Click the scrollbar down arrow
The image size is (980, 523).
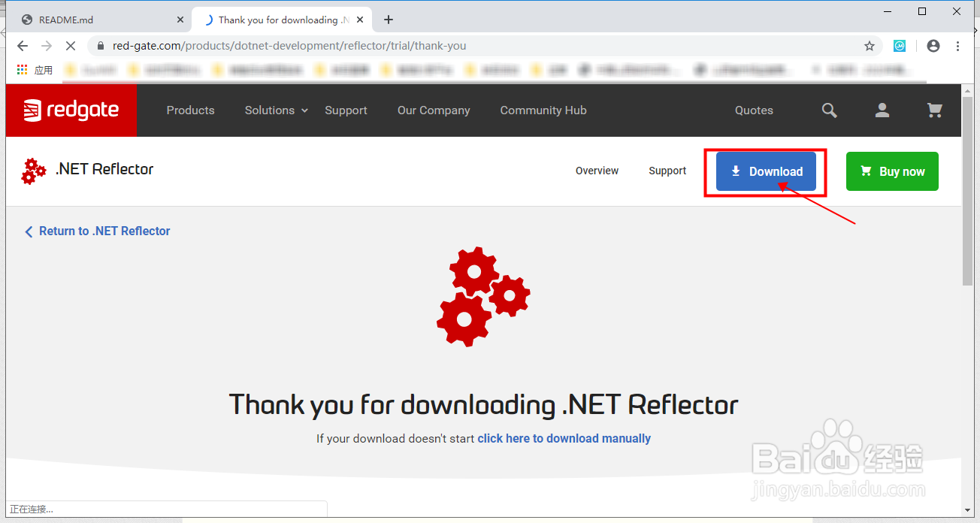967,510
